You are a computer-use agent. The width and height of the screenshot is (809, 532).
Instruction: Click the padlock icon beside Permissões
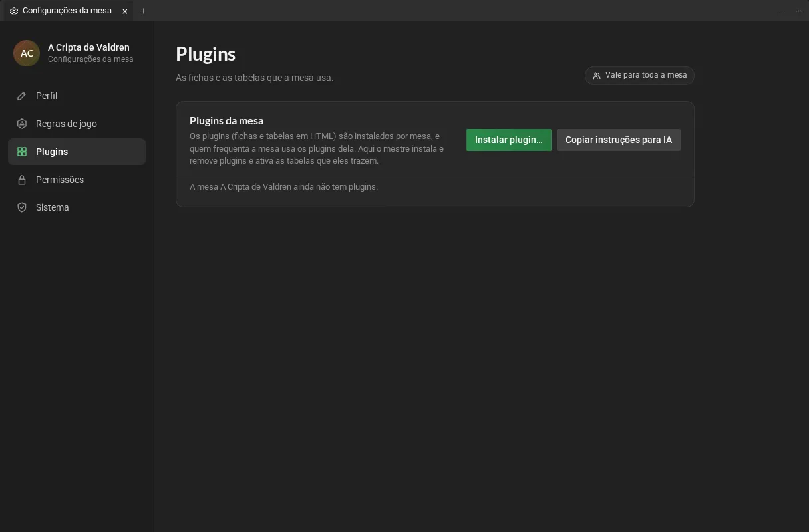click(22, 180)
